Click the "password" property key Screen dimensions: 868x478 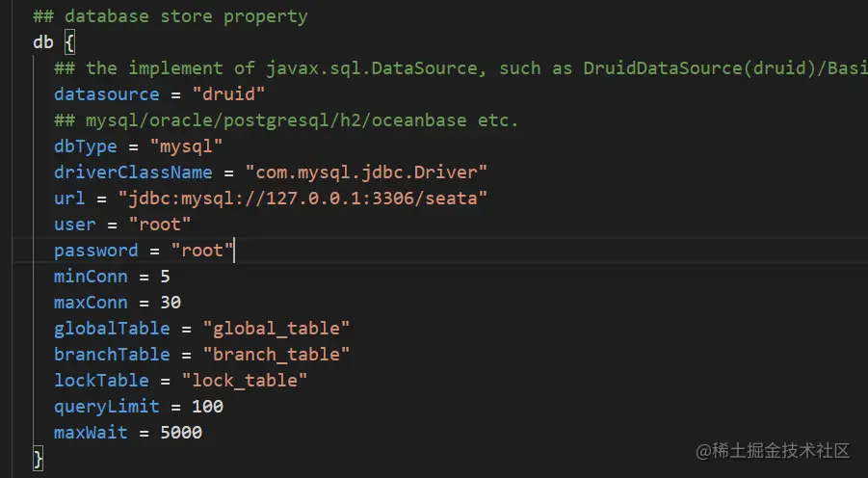pos(95,251)
